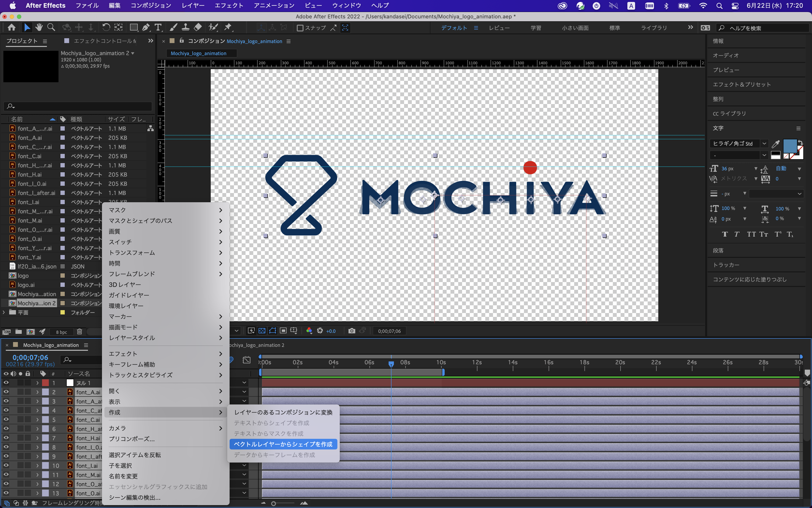Open the ヒラギノ角ゴ Std font dropdown
Viewport: 812px width, 508px height.
click(764, 143)
